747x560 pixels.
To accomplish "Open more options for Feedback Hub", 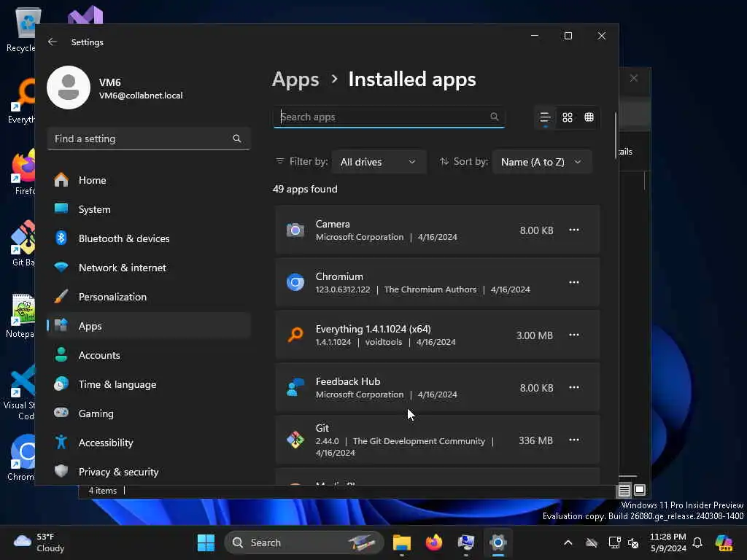I will (x=574, y=387).
